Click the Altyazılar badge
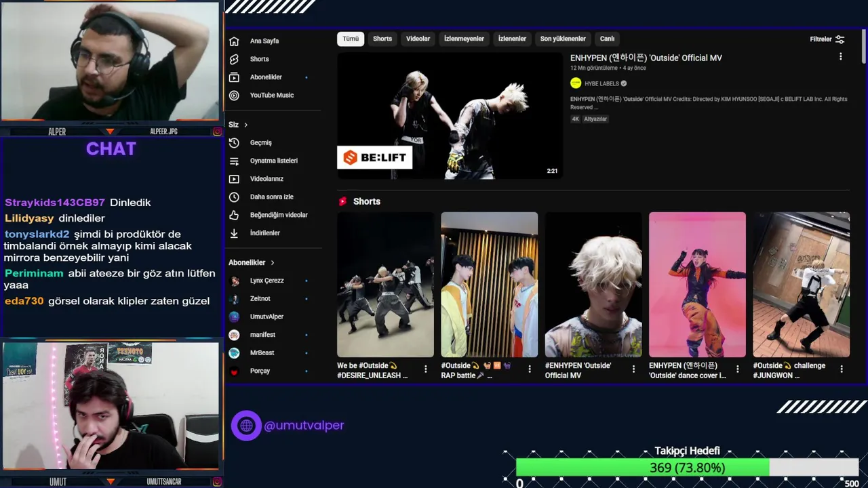Viewport: 868px width, 488px height. point(595,119)
